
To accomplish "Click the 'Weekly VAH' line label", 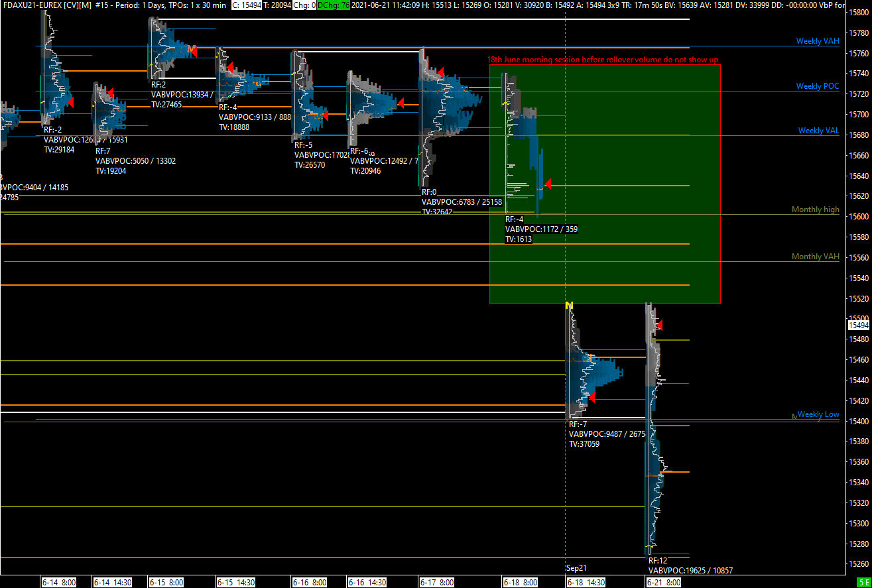I will click(x=818, y=41).
